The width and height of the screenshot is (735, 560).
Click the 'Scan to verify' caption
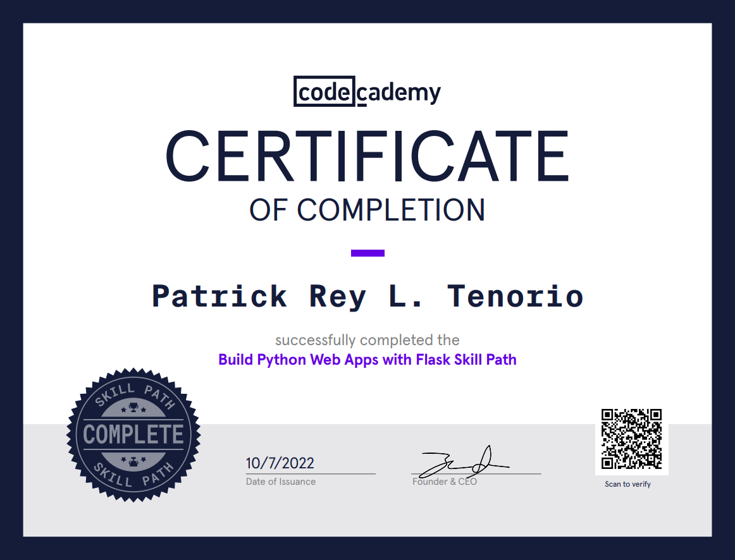[627, 484]
